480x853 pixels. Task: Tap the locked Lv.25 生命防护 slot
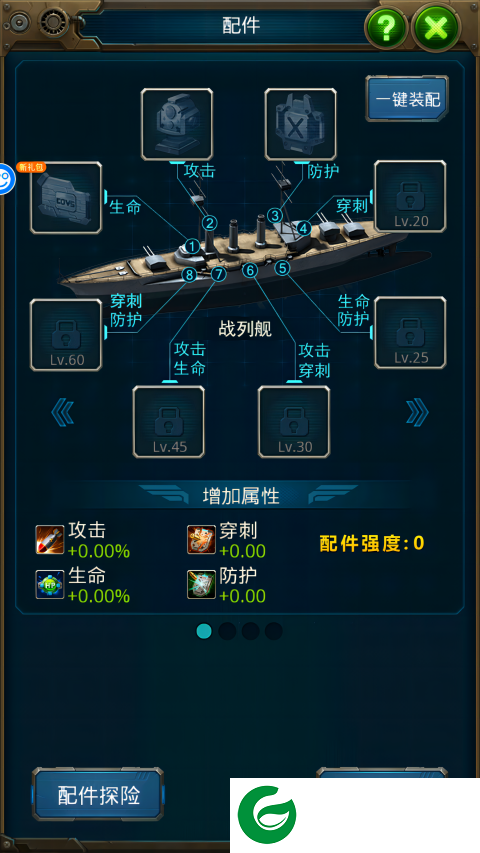[x=410, y=333]
